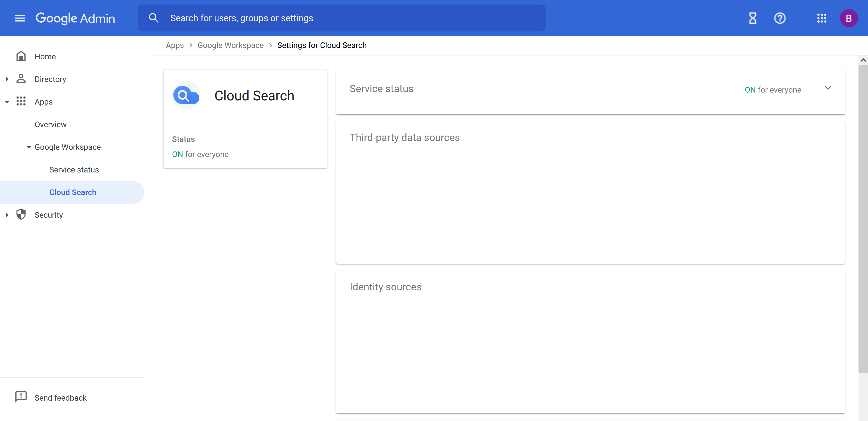Open the hamburger main menu
Screen dimensions: 868x421
point(20,18)
